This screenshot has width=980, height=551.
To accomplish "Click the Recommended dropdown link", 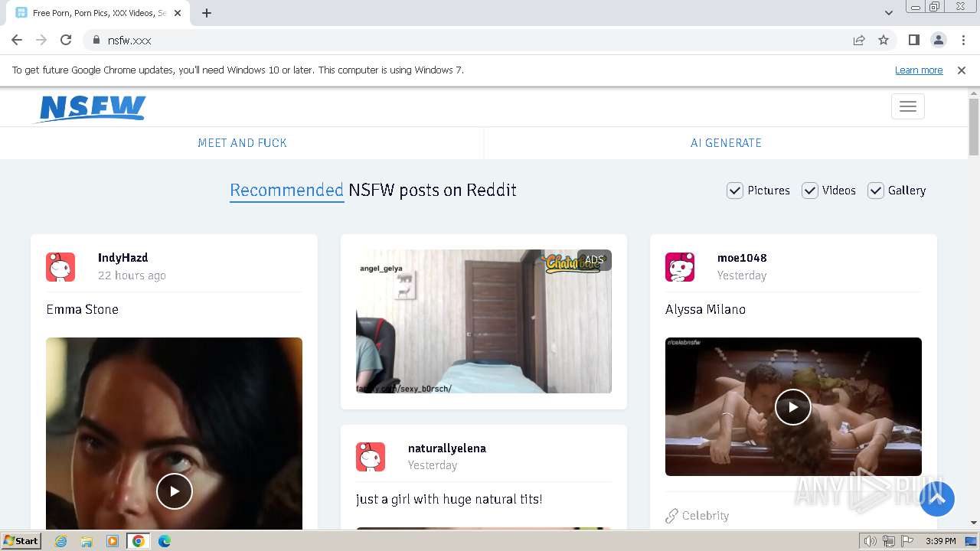I will 286,191.
